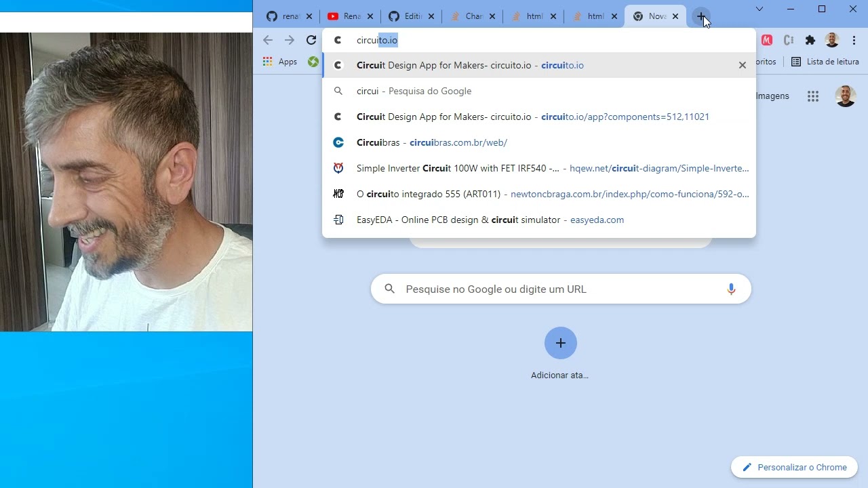This screenshot has height=488, width=868.
Task: Reload the current page
Action: (x=311, y=40)
